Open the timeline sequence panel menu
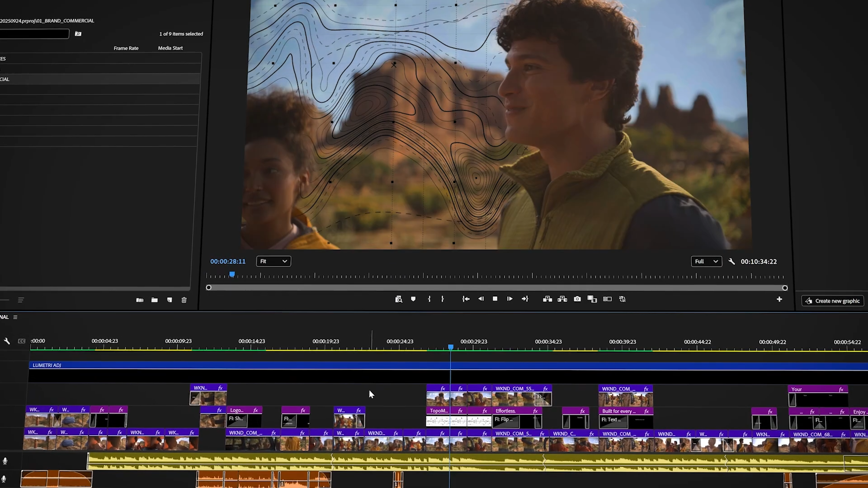 coord(15,317)
